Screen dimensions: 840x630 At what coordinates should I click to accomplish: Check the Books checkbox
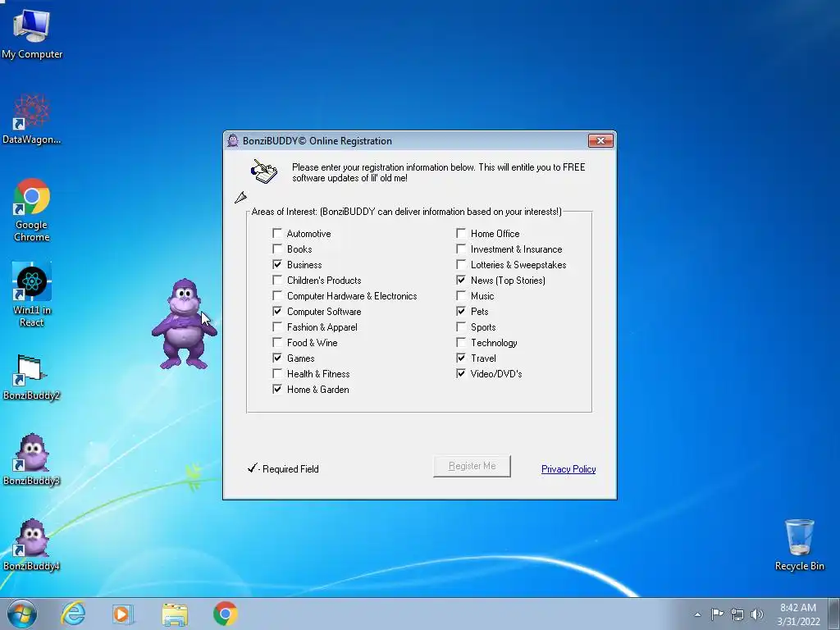click(x=277, y=249)
